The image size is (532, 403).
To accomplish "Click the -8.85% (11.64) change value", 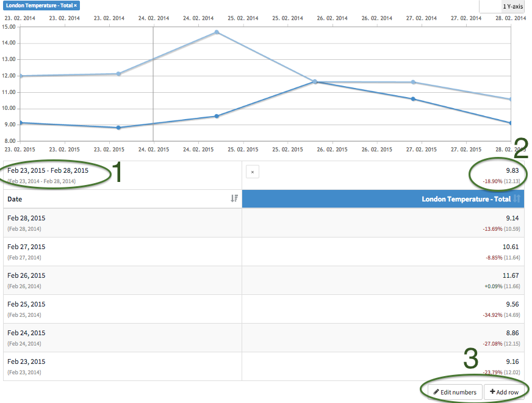I will (x=503, y=258).
